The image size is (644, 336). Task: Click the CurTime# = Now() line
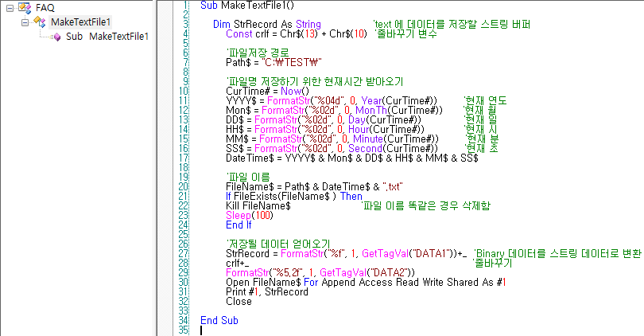pos(267,91)
